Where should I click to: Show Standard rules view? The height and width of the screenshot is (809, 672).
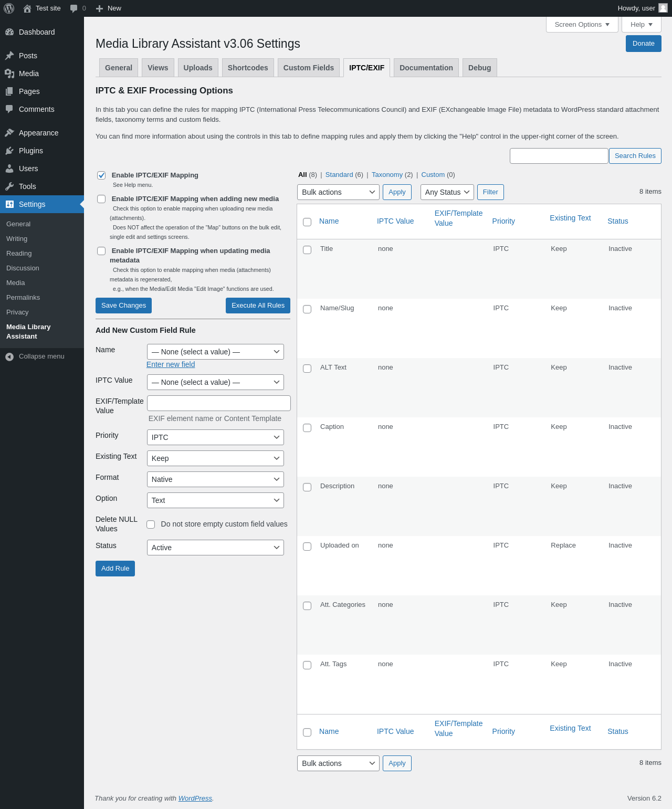pyautogui.click(x=339, y=175)
